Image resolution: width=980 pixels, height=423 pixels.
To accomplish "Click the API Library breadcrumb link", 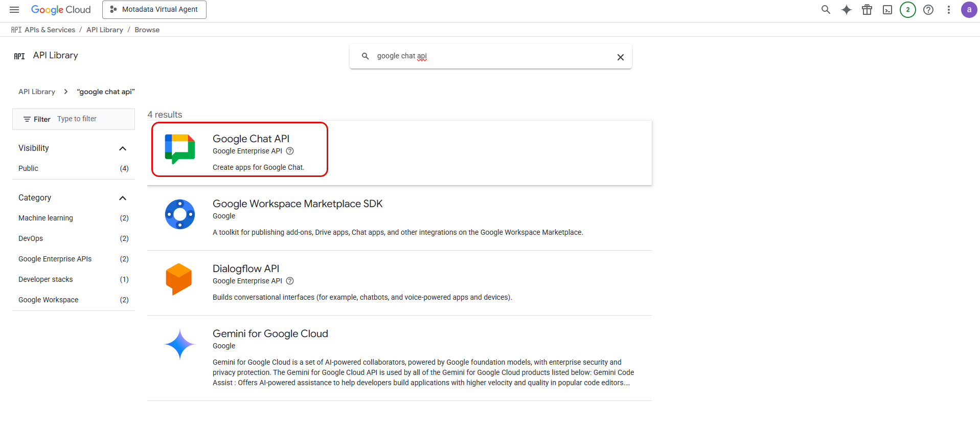I will [105, 30].
